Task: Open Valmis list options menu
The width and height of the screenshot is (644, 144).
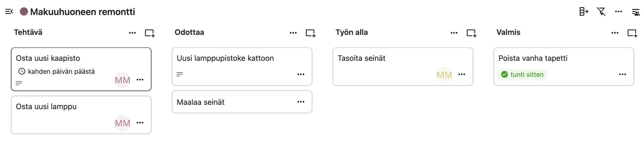Action: tap(615, 33)
